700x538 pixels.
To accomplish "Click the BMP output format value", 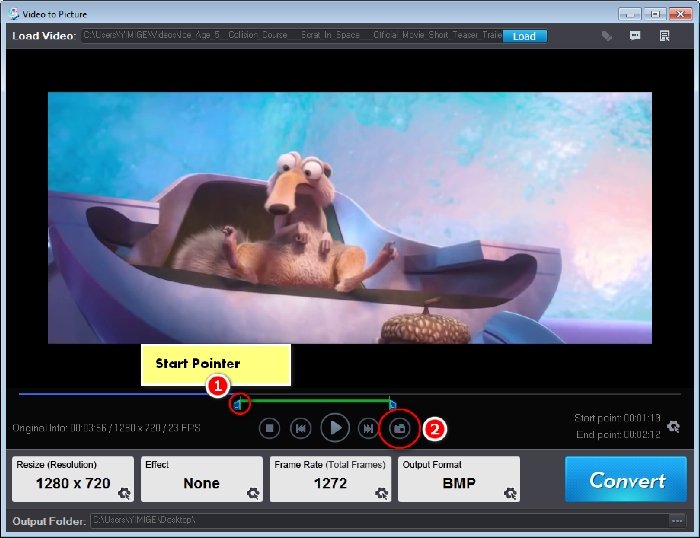I will 459,483.
